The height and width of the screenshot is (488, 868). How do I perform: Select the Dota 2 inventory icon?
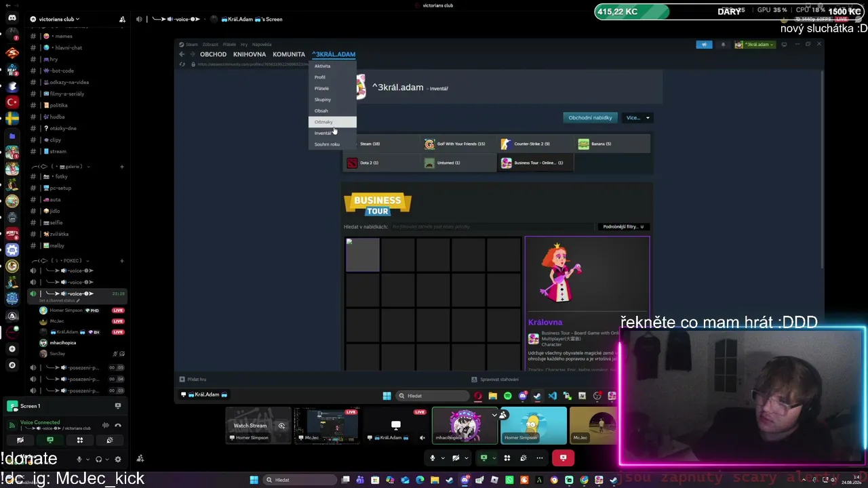point(352,163)
